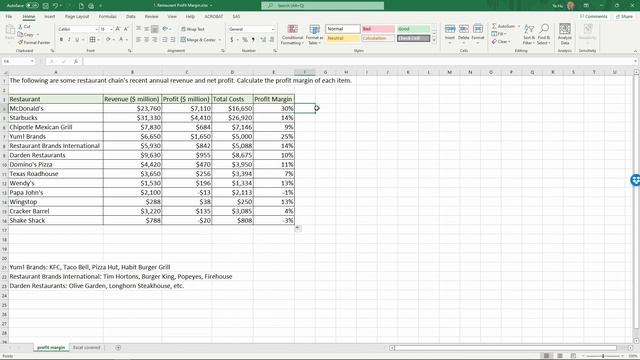
Task: Toggle Bold formatting
Action: pyautogui.click(x=61, y=40)
